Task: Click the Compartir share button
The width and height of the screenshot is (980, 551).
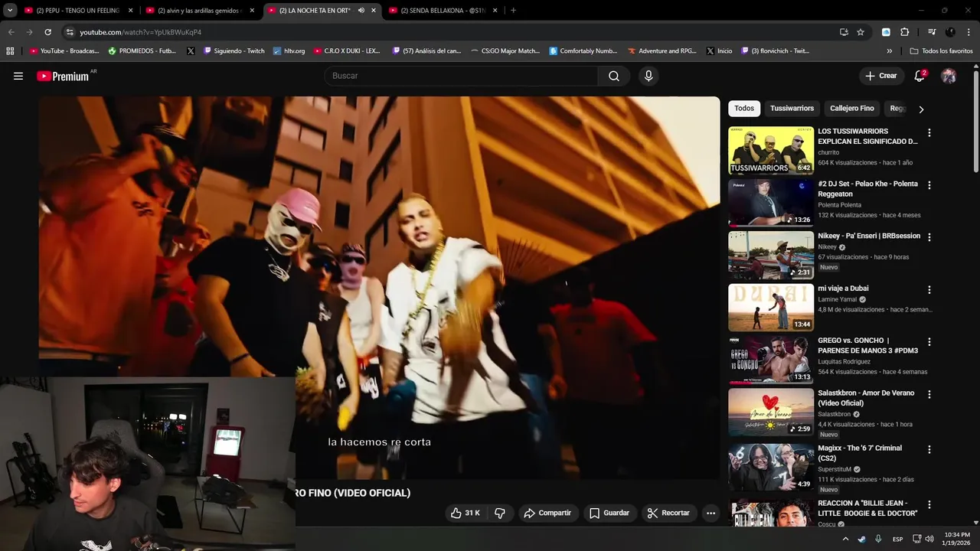Action: [x=547, y=513]
